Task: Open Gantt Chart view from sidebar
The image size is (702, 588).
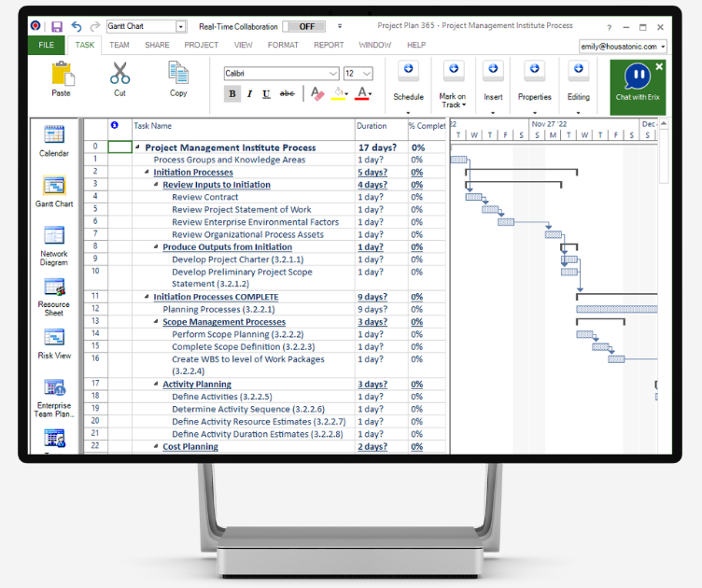Action: pyautogui.click(x=54, y=191)
